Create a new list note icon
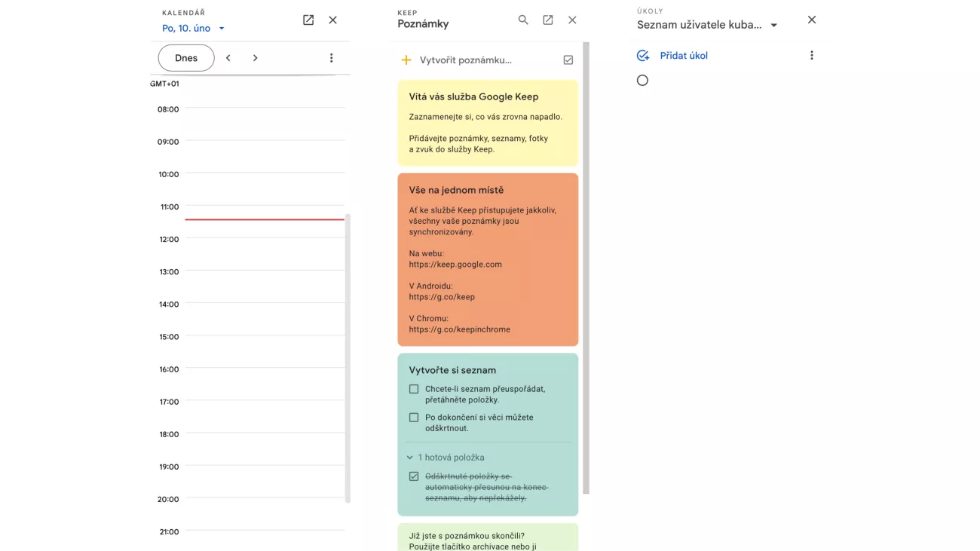This screenshot has width=980, height=551. coord(568,60)
